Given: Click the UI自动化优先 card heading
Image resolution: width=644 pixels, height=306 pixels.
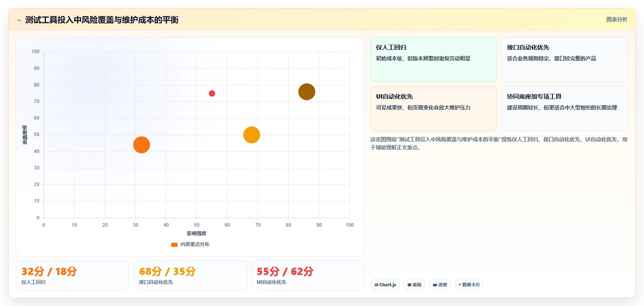Looking at the screenshot, I should click(x=394, y=97).
